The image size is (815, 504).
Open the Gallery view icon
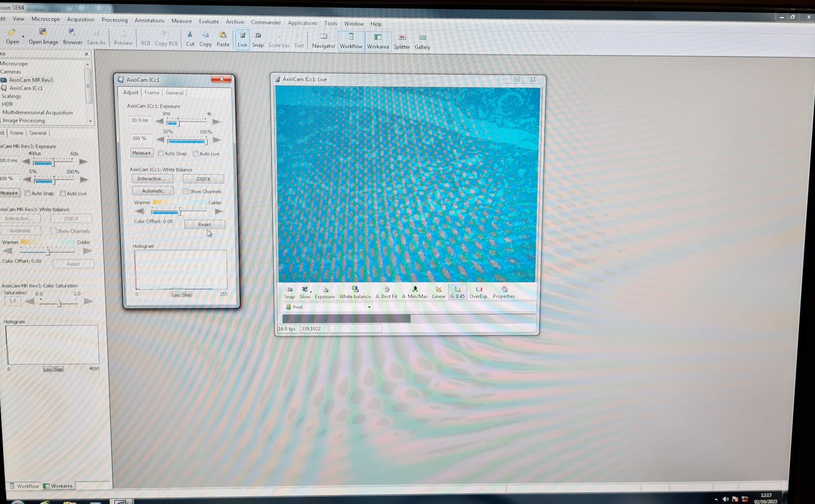pyautogui.click(x=422, y=41)
